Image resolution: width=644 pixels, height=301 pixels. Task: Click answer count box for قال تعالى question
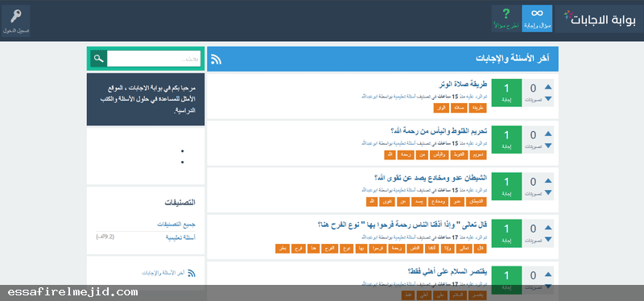506,233
